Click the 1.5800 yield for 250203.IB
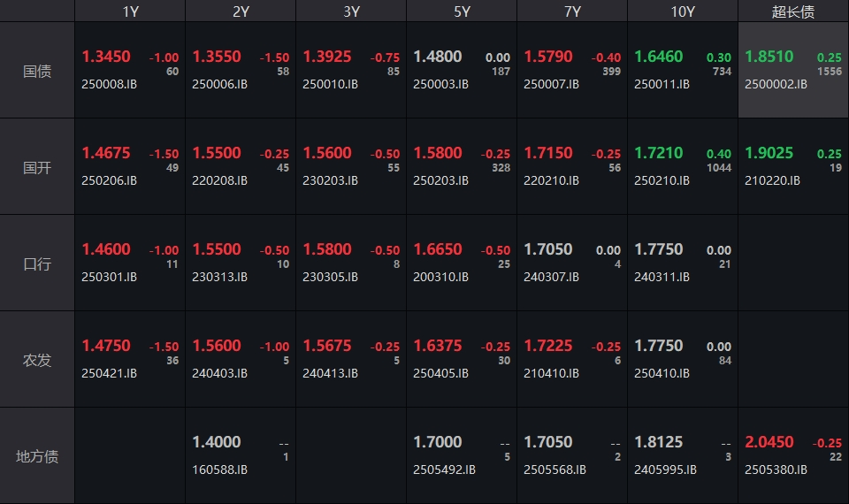Screen dimensions: 849x504 click(x=438, y=153)
